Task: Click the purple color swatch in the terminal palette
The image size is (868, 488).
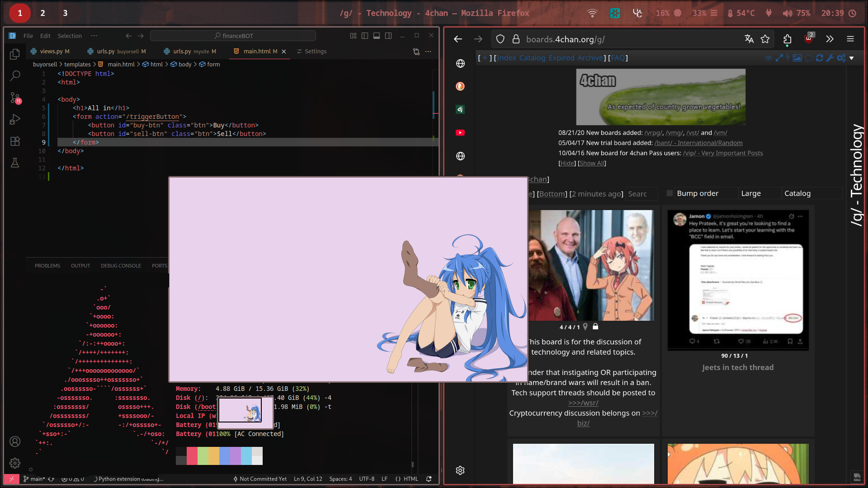Action: pyautogui.click(x=236, y=456)
